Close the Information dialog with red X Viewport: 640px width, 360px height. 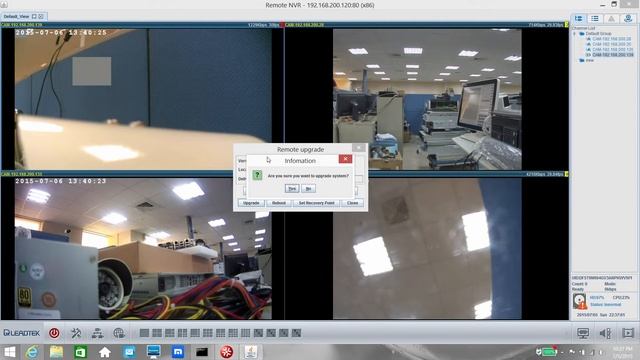[x=345, y=159]
